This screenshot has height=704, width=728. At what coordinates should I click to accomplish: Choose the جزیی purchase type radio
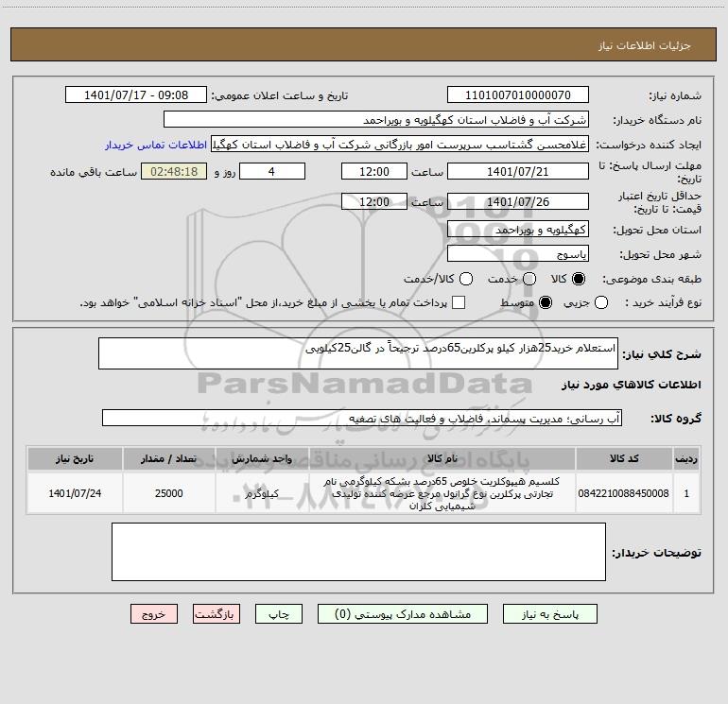pyautogui.click(x=600, y=302)
